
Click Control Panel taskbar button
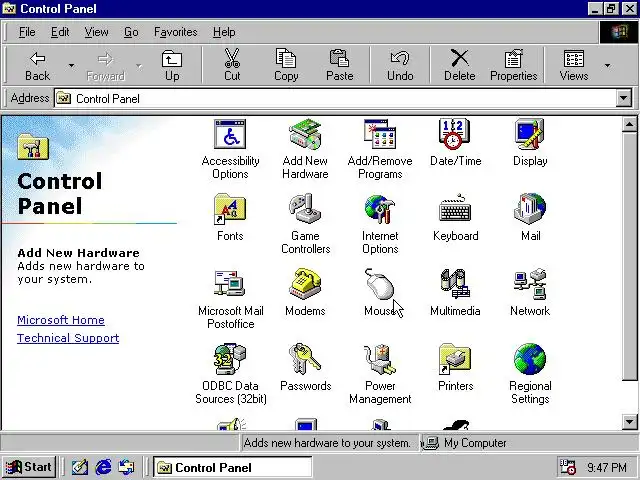coord(233,467)
